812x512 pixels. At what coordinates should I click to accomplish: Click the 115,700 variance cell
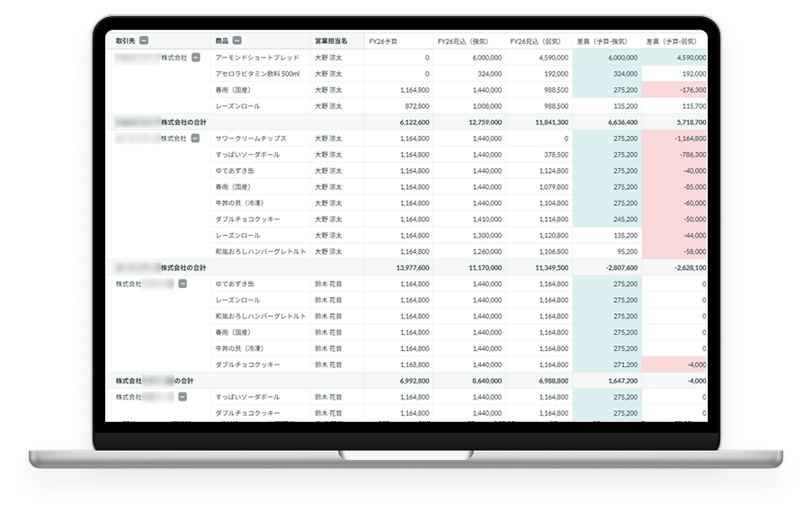pyautogui.click(x=674, y=106)
